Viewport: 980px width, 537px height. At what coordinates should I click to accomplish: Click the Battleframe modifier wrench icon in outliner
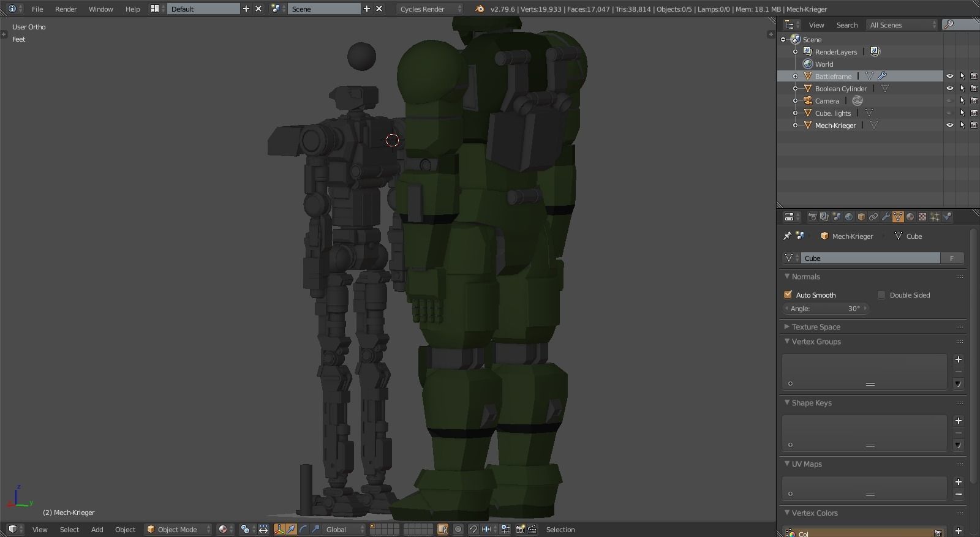[883, 76]
